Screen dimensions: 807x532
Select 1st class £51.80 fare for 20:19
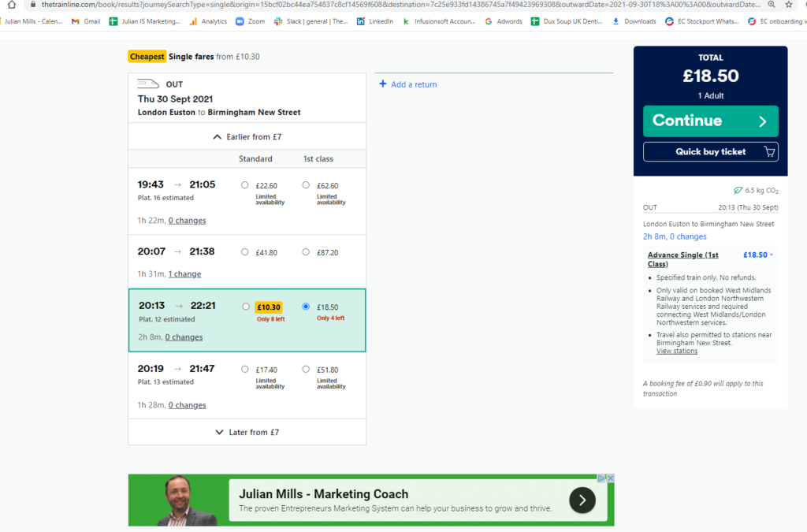(x=306, y=370)
